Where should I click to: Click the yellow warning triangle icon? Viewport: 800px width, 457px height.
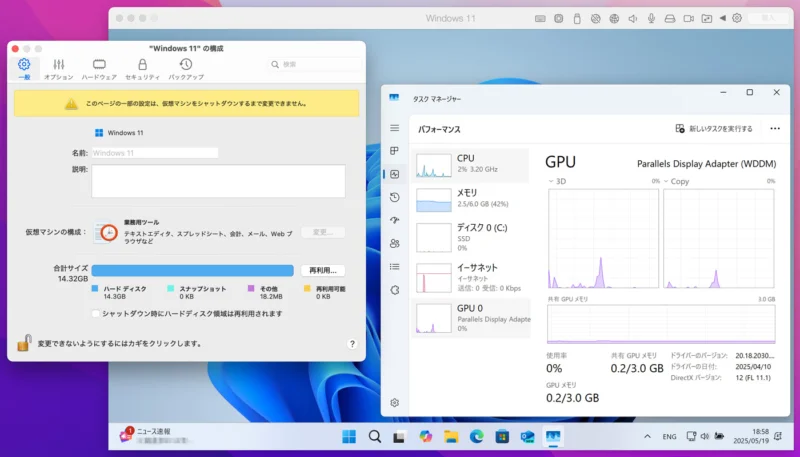point(71,104)
